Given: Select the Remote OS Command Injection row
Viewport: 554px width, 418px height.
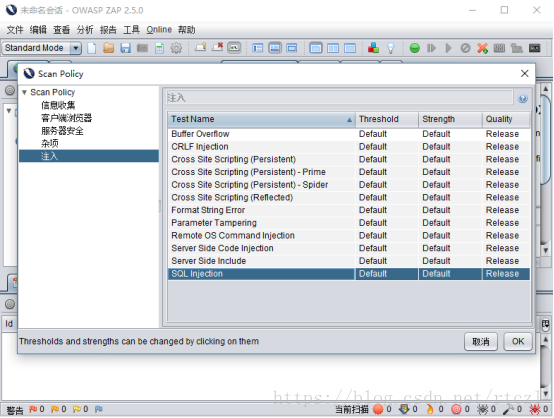Looking at the screenshot, I should tap(349, 236).
